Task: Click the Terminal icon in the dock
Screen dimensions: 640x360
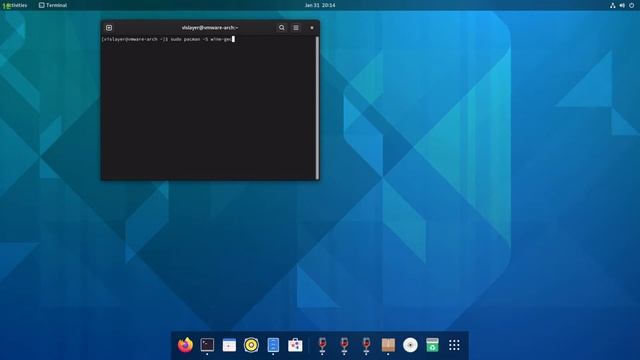Action: point(207,345)
